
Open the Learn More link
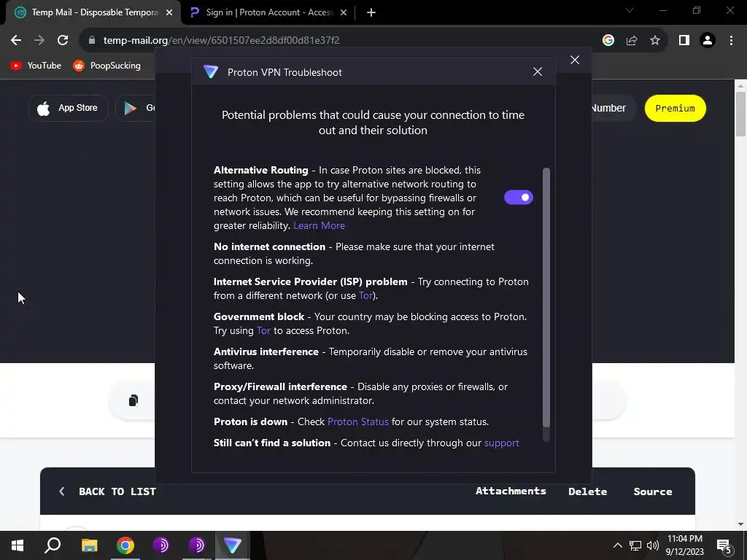[319, 226]
